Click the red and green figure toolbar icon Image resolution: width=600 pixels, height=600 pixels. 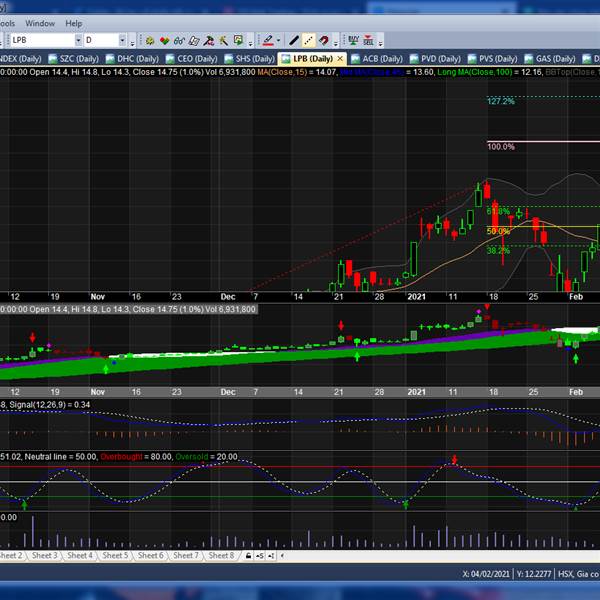209,41
